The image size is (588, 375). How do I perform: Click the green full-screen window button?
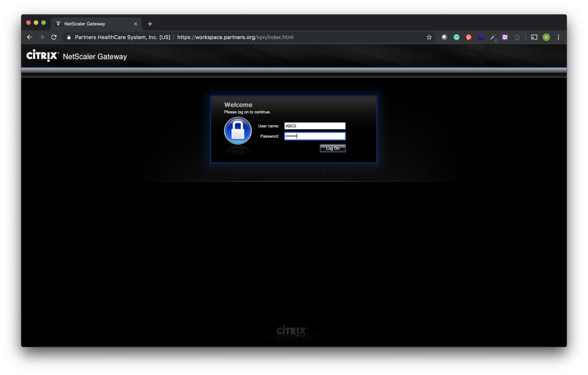tap(43, 23)
